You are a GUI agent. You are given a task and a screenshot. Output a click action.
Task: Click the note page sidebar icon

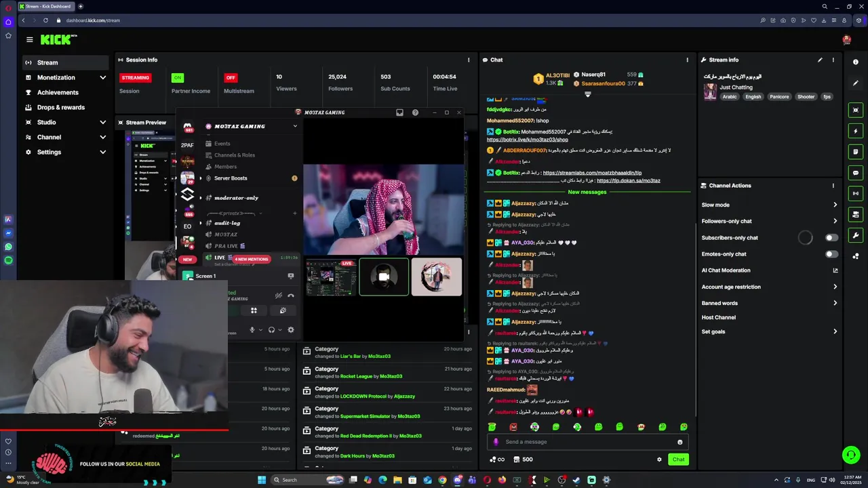click(x=856, y=152)
